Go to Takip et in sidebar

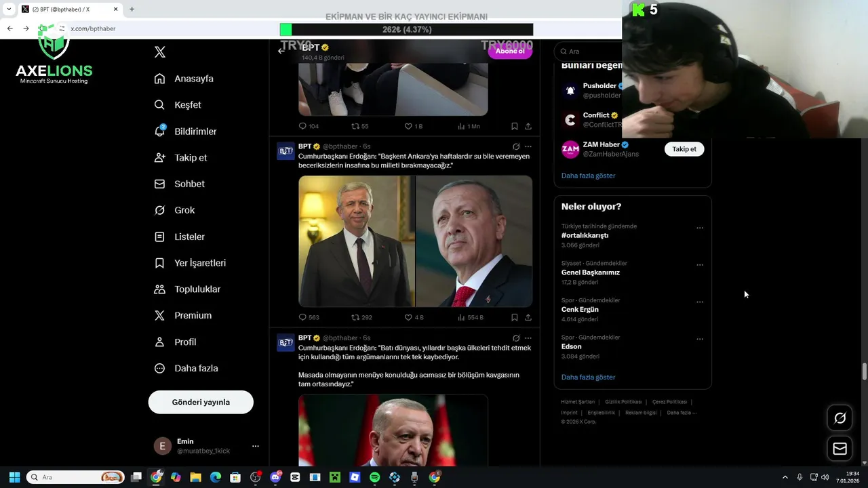pos(180,157)
